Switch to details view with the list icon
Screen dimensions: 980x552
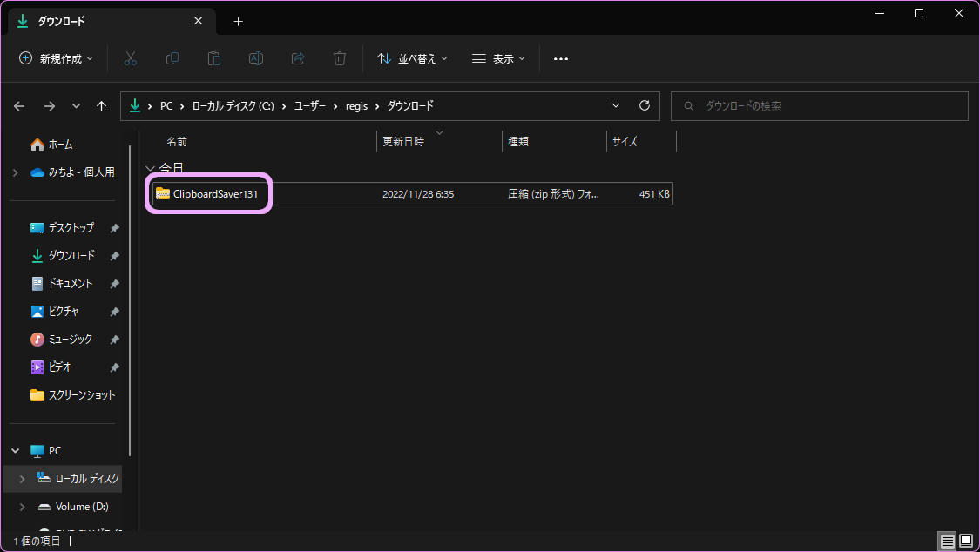tap(948, 541)
